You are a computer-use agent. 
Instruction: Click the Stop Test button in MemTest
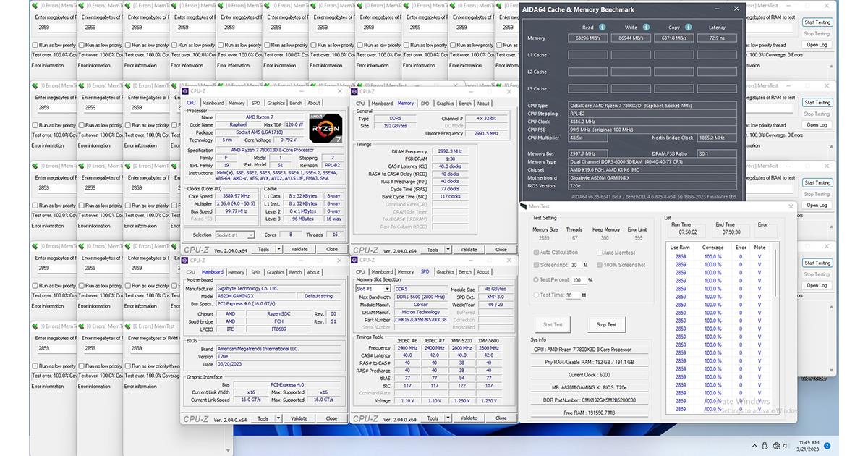click(x=606, y=324)
